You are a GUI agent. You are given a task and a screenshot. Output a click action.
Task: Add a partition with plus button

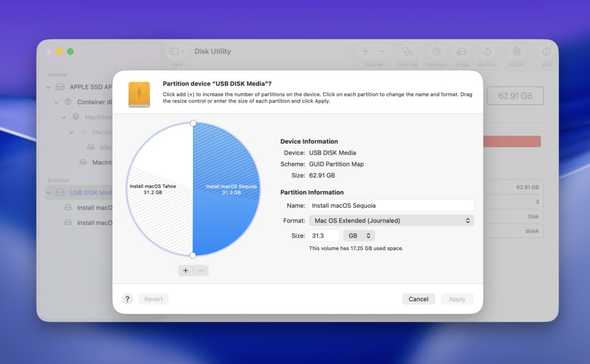tap(186, 271)
